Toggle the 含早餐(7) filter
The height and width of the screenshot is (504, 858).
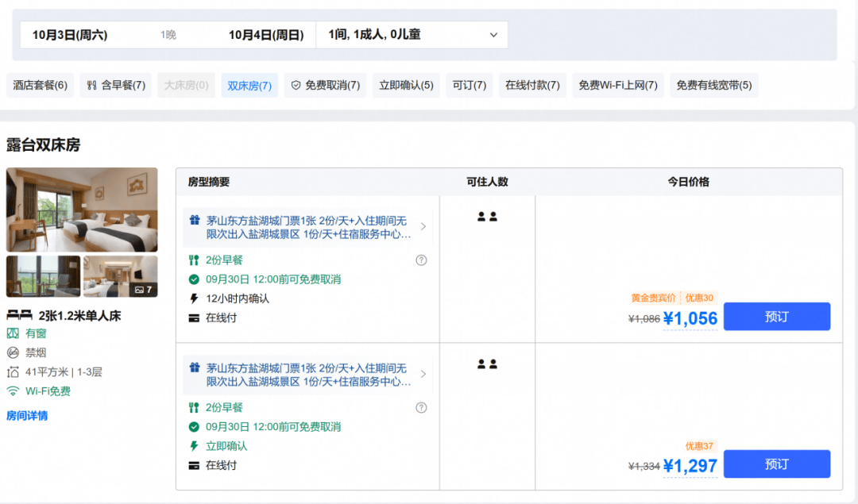(116, 85)
